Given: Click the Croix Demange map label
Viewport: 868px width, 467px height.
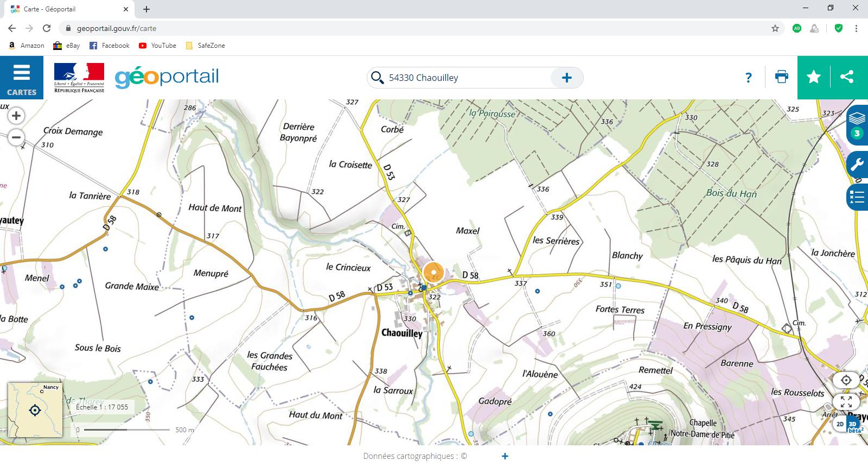Looking at the screenshot, I should point(73,131).
